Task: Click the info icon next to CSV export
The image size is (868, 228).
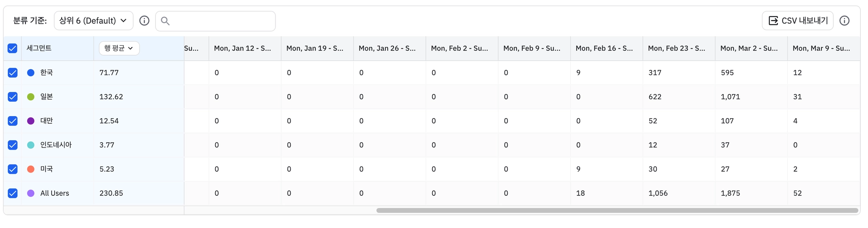Action: (x=844, y=21)
